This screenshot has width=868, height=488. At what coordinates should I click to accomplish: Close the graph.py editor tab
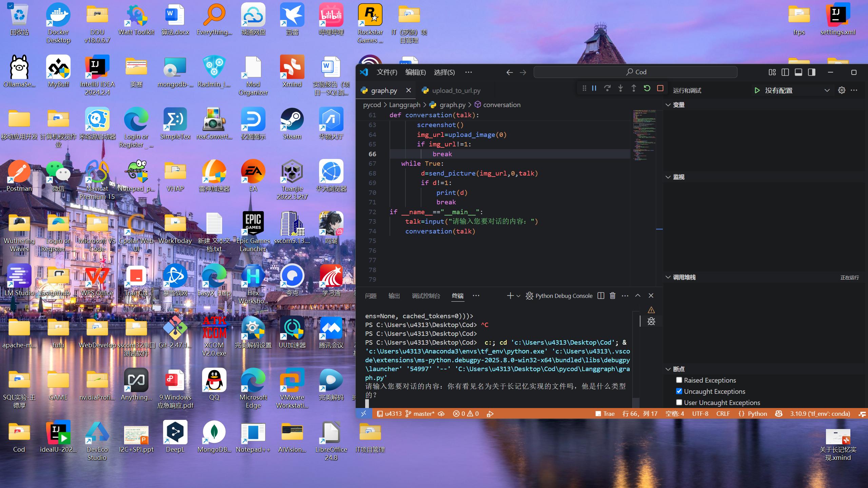tap(409, 90)
